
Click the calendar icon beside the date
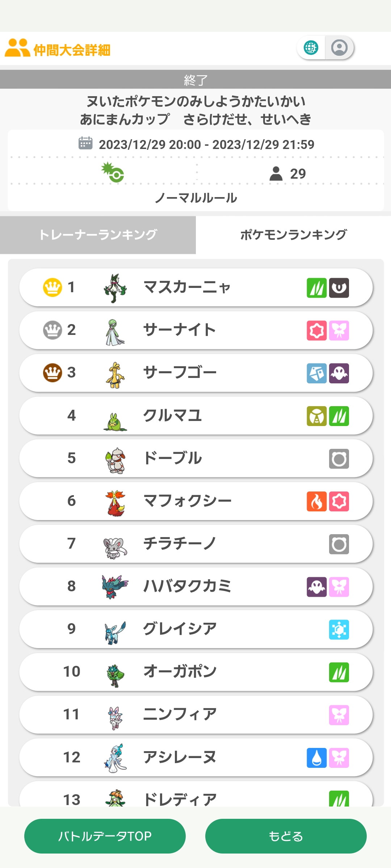(85, 144)
